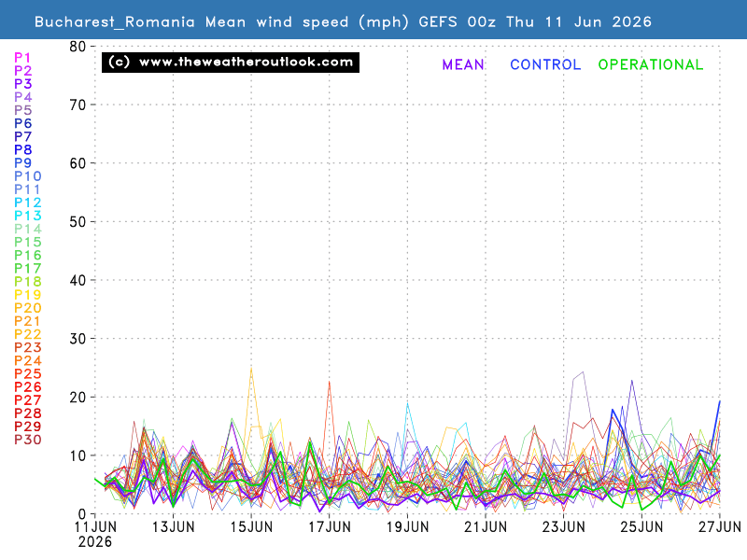
Task: Click the 20 mph y-axis label
Action: click(78, 398)
